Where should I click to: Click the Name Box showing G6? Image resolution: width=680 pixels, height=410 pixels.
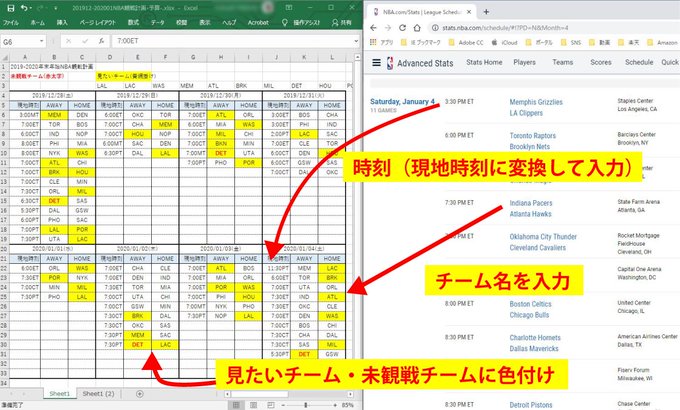click(20, 42)
